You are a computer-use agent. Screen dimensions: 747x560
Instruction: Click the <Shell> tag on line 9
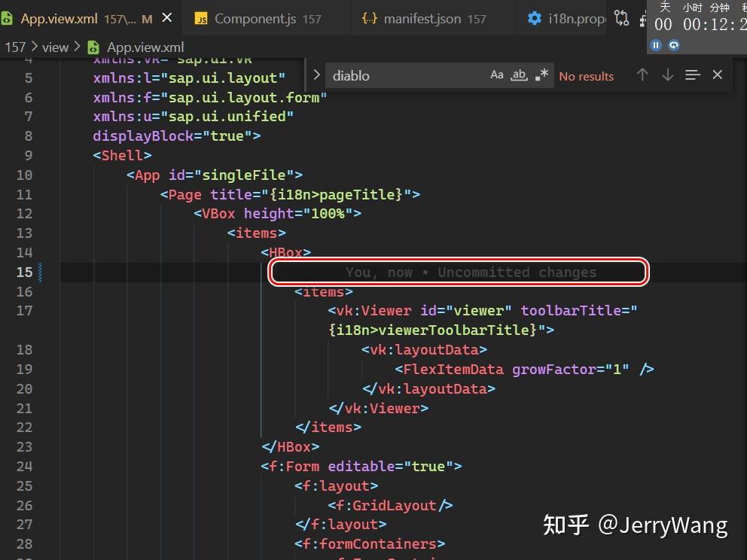point(123,155)
